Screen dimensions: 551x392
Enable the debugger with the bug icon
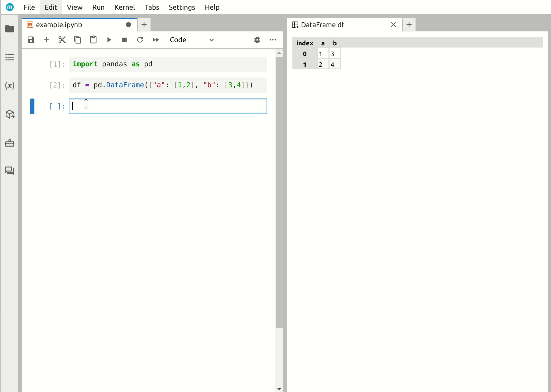point(257,40)
